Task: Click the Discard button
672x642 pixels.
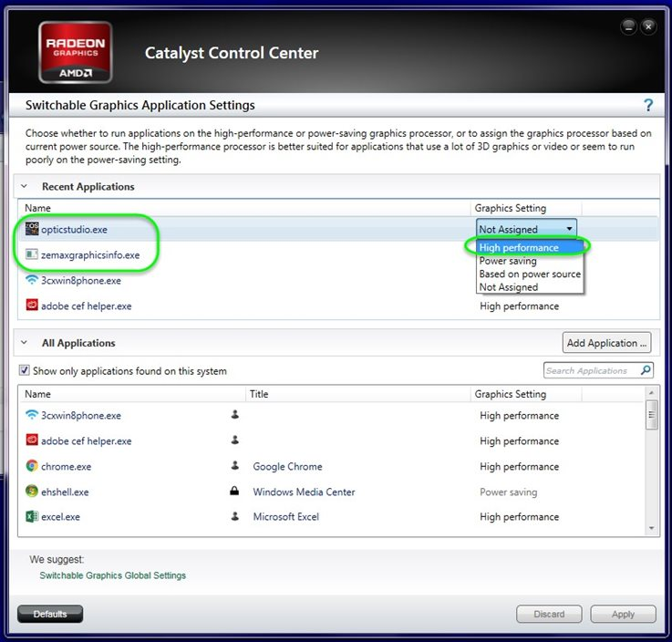Action: pos(549,614)
